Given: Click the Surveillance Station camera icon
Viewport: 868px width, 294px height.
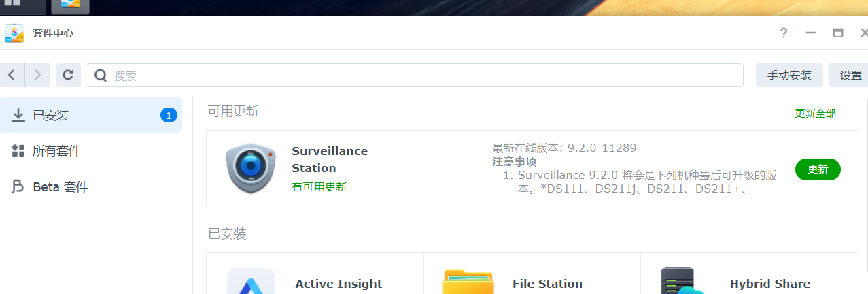Looking at the screenshot, I should (x=251, y=168).
